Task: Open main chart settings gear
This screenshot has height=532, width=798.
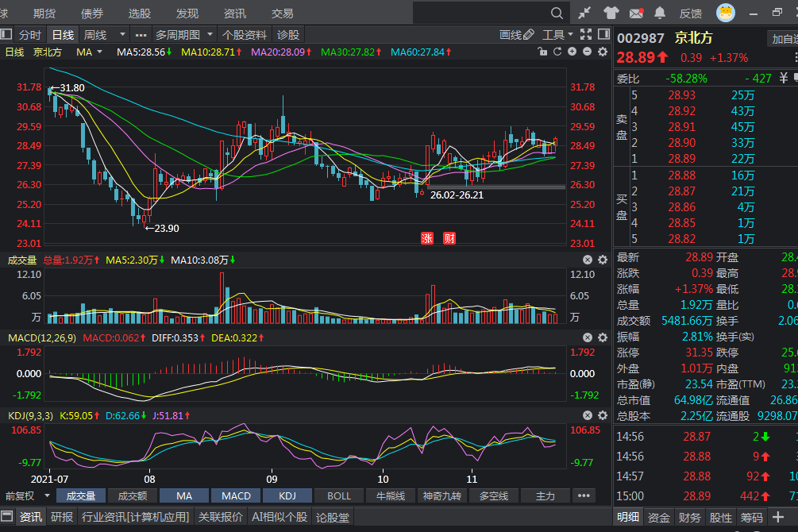Action: tap(602, 52)
